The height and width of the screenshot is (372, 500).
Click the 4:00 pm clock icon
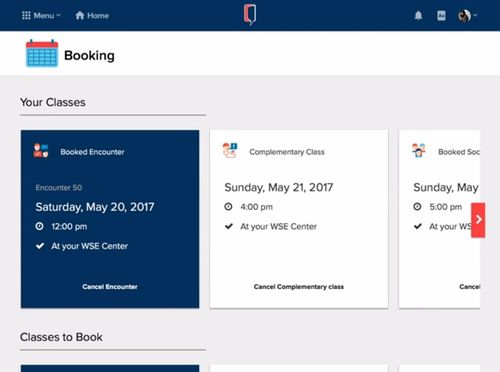click(228, 207)
